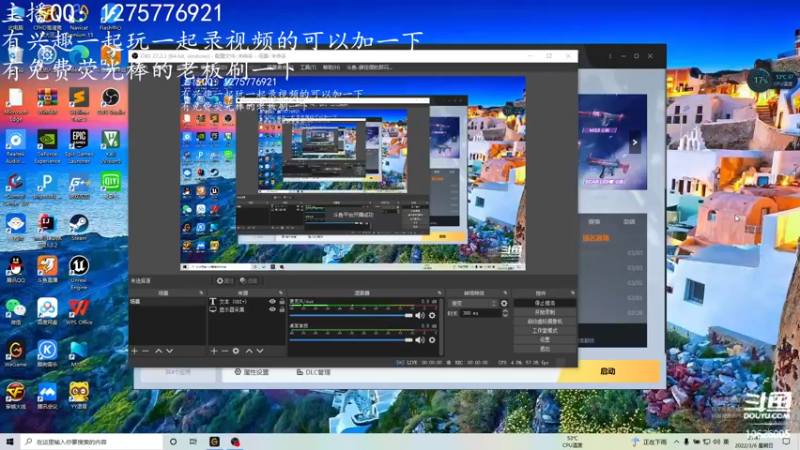
Task: Click the stop streaming button in OBS
Action: click(545, 303)
